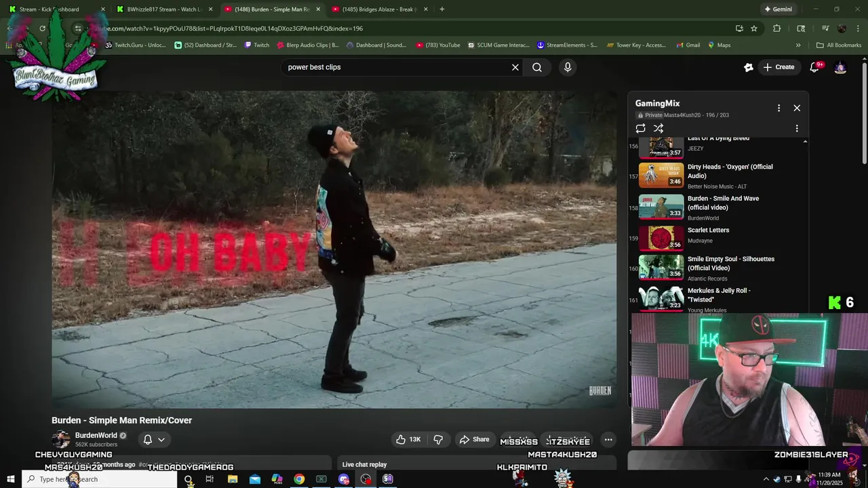868x488 pixels.
Task: Play Last Of A Dying Breed by Jeezy
Action: pos(719,146)
